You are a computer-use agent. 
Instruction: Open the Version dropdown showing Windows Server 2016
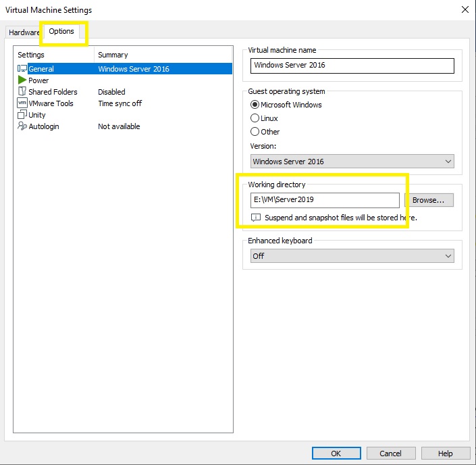(x=352, y=162)
